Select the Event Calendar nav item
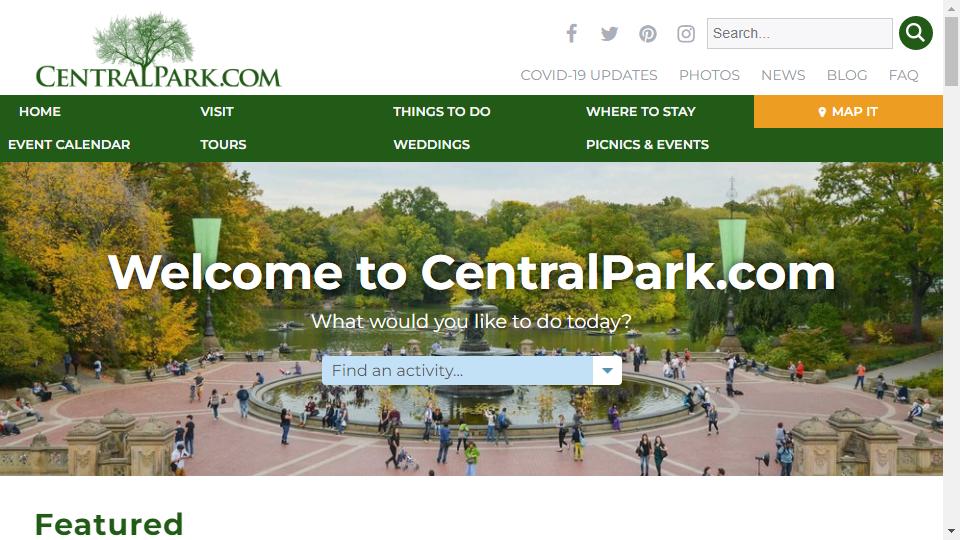The width and height of the screenshot is (960, 540). 69,144
